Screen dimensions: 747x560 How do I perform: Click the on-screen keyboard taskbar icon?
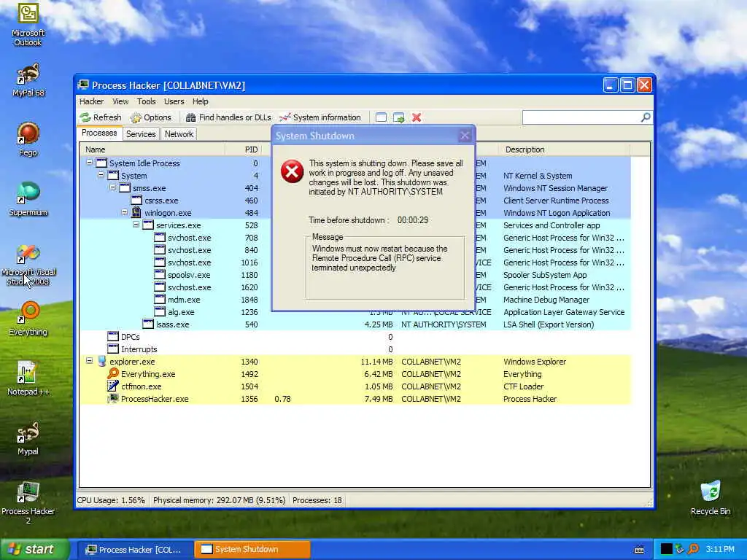point(639,550)
